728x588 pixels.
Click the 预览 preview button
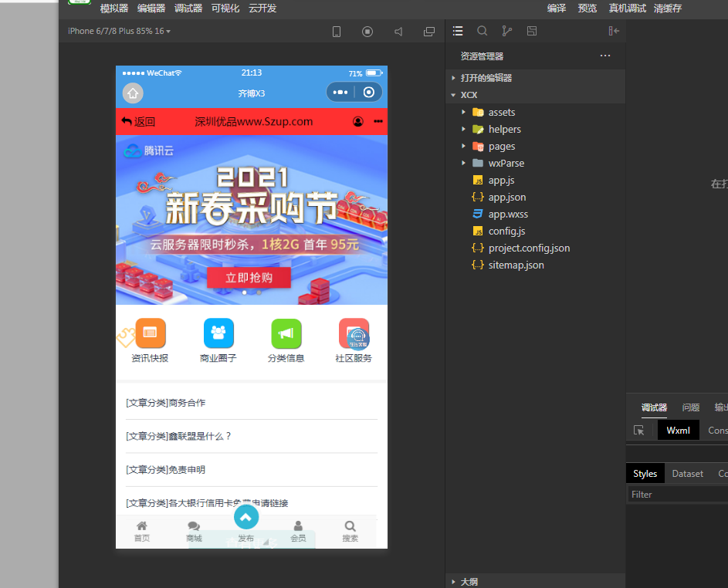click(587, 8)
